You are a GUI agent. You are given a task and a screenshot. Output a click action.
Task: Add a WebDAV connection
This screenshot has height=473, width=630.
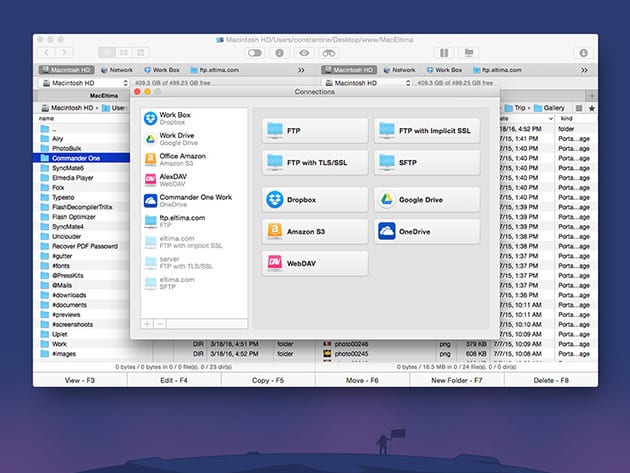(x=315, y=263)
